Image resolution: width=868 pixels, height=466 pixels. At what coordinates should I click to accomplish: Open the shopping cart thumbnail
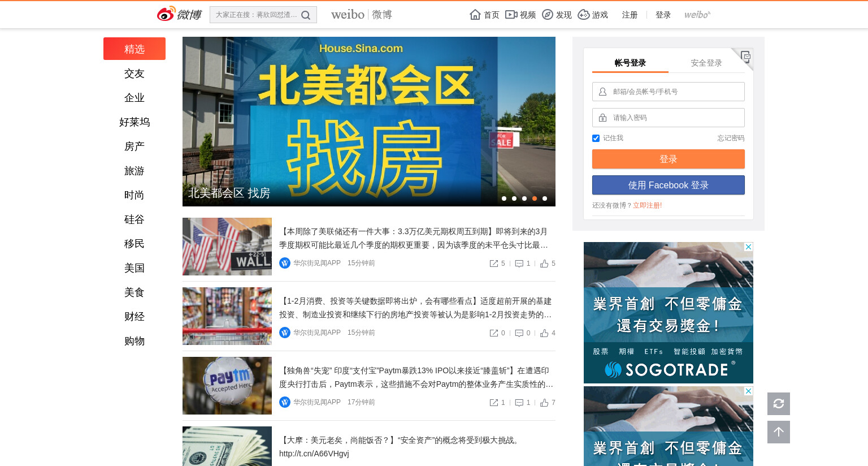pyautogui.click(x=227, y=316)
